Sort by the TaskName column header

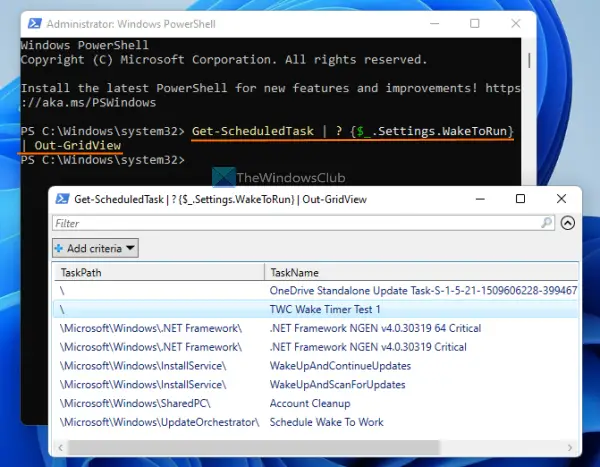tap(421, 272)
